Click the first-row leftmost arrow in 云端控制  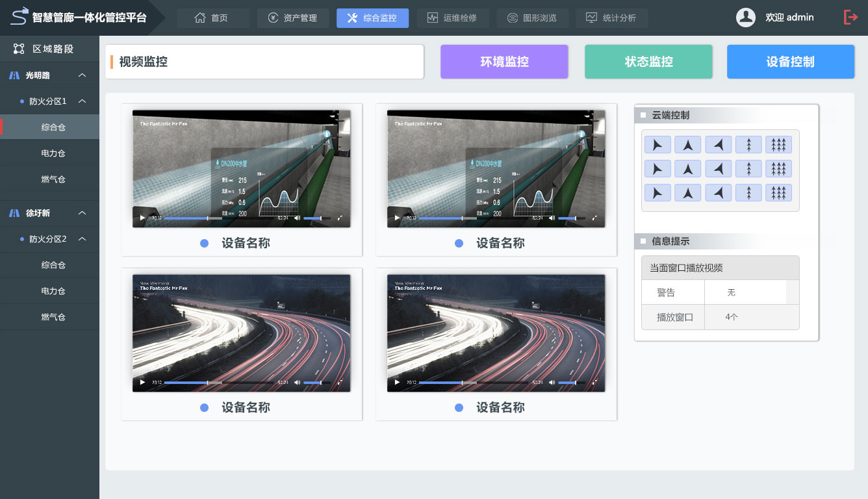click(657, 145)
